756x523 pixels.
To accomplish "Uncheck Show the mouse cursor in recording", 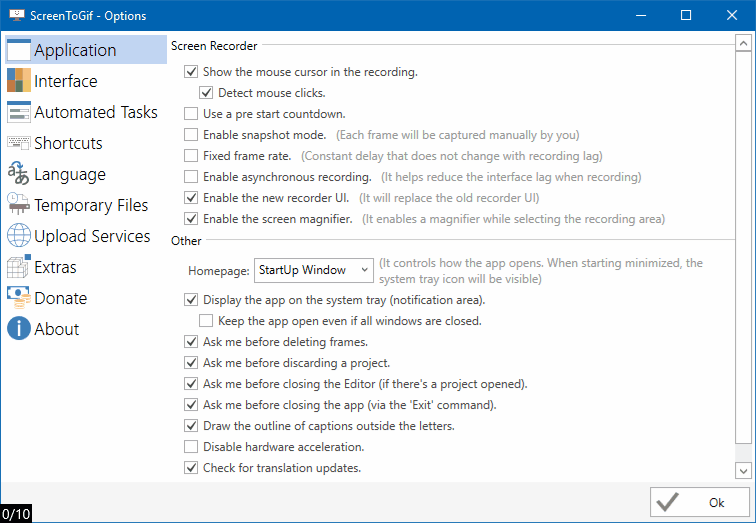I will click(x=191, y=72).
